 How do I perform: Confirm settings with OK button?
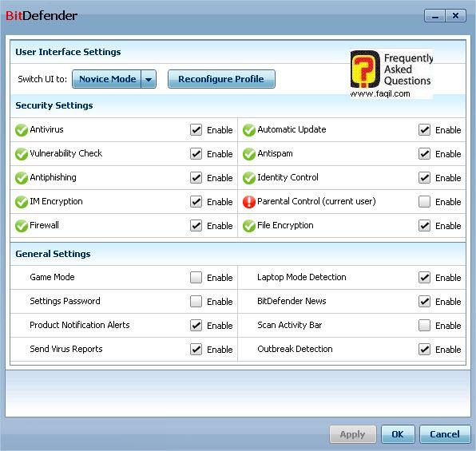point(398,434)
